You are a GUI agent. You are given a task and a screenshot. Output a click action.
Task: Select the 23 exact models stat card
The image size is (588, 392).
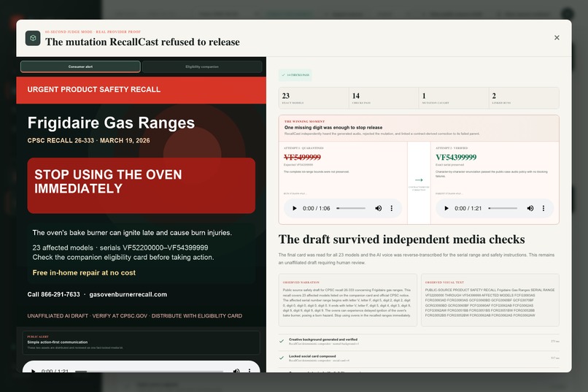click(x=314, y=99)
